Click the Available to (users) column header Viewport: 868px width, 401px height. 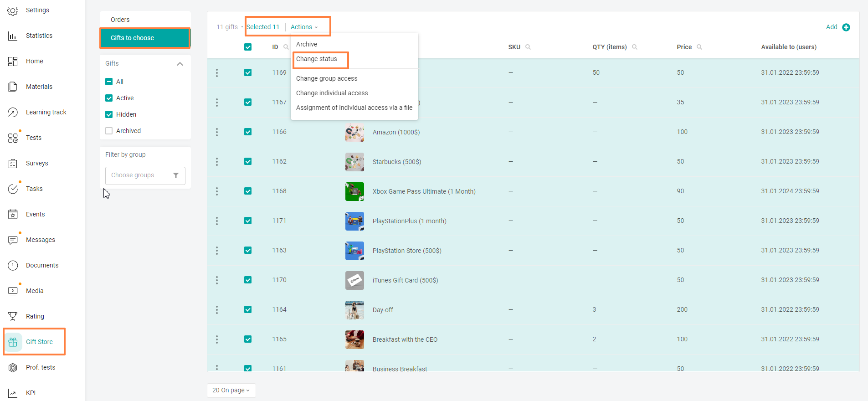coord(789,47)
